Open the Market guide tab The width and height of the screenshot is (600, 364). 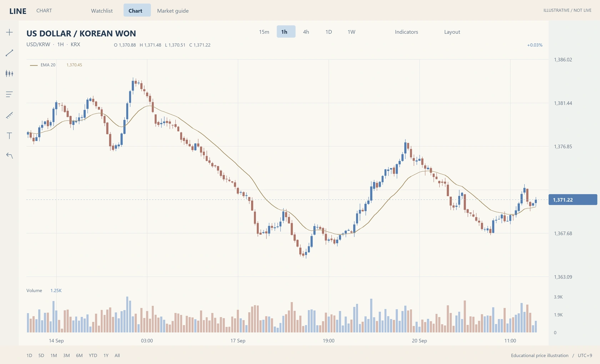[x=173, y=11]
